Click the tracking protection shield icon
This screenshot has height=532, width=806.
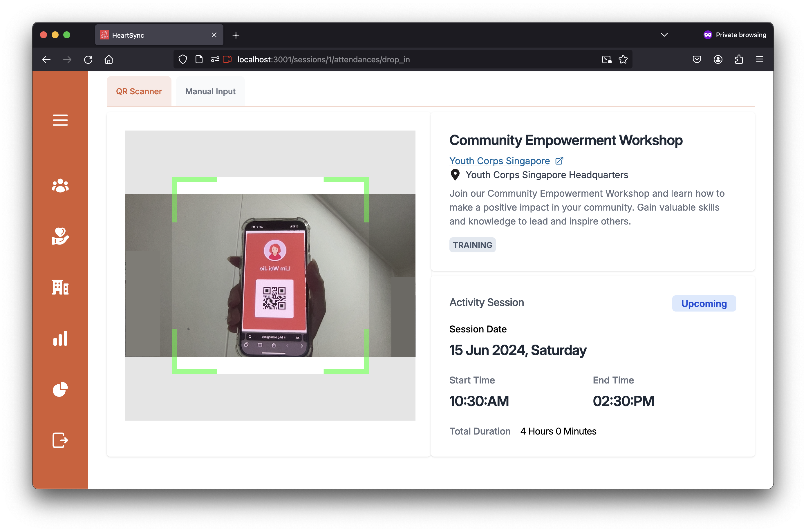tap(182, 59)
